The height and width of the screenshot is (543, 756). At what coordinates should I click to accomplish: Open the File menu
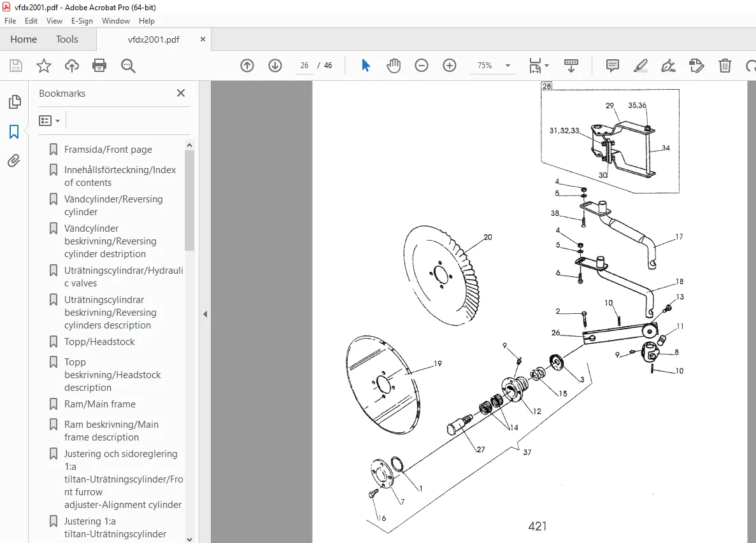(x=10, y=21)
